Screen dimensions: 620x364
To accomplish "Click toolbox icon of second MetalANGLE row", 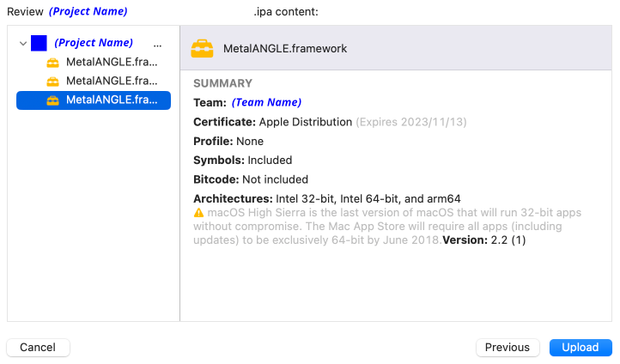I will coord(52,82).
